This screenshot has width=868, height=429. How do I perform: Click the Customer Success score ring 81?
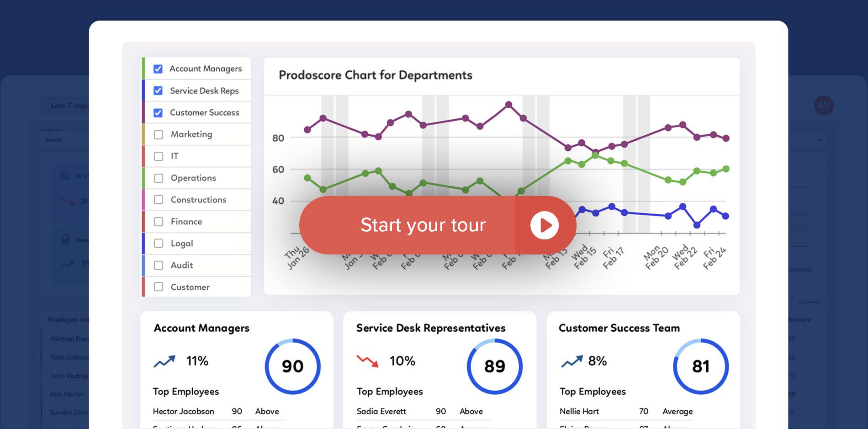click(701, 366)
